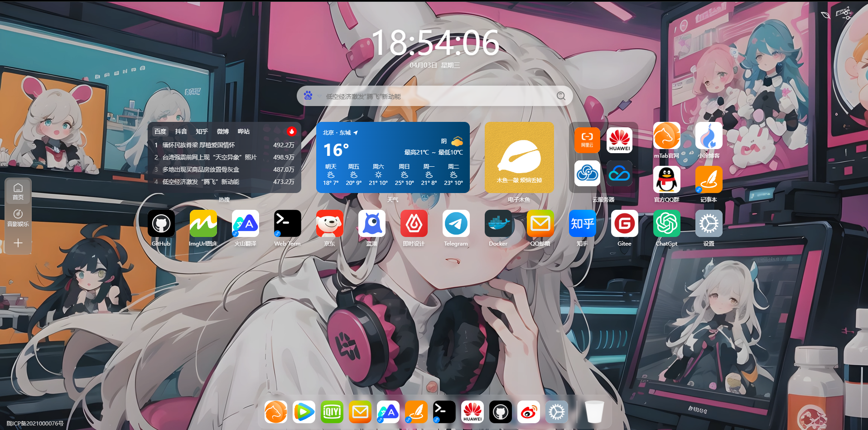Switch hot search to the 哔站 tab
The width and height of the screenshot is (868, 430).
pyautogui.click(x=243, y=131)
